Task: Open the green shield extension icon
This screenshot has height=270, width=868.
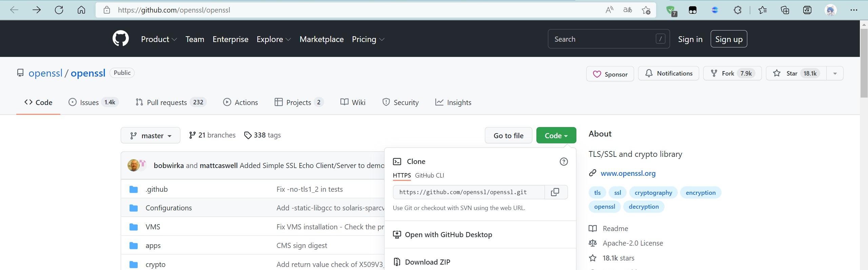Action: (671, 11)
